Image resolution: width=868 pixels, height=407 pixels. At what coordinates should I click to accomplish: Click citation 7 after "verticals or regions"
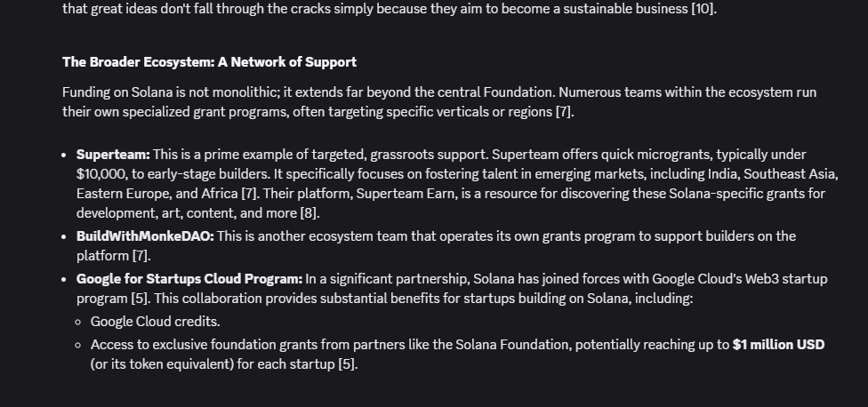point(564,112)
